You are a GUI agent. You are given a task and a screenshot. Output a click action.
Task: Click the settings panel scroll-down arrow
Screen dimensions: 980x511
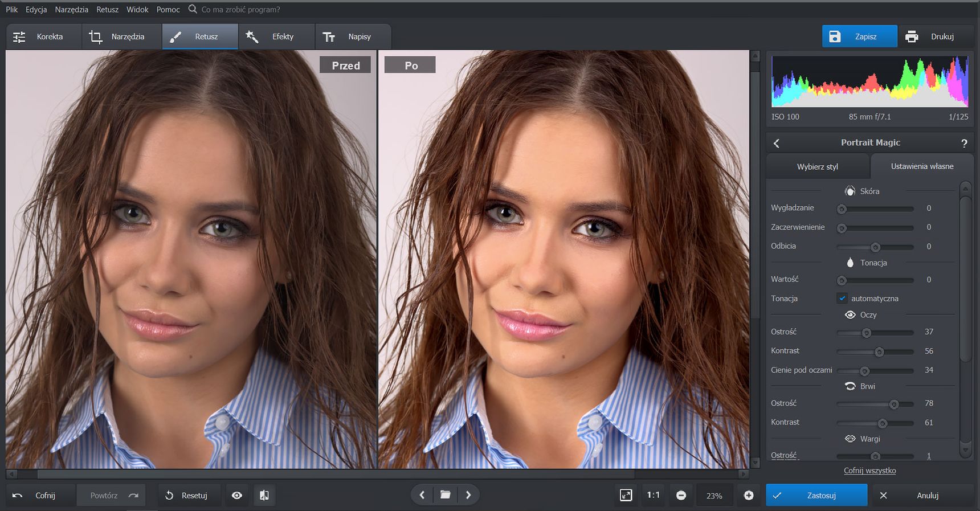point(965,450)
